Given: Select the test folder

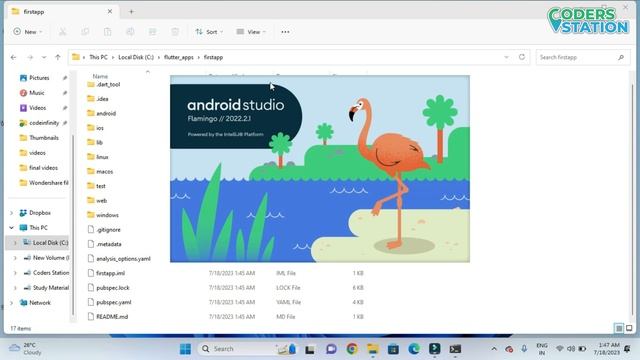Looking at the screenshot, I should (101, 186).
